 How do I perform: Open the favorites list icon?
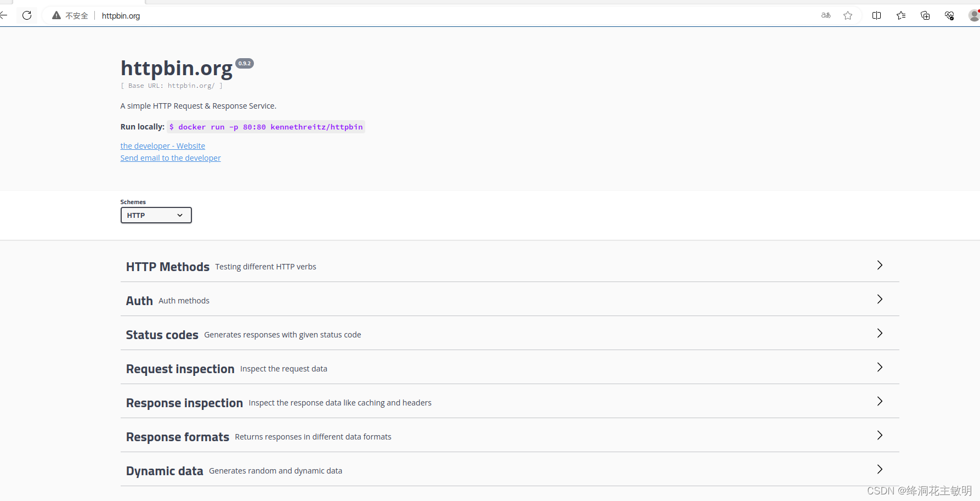(x=901, y=15)
